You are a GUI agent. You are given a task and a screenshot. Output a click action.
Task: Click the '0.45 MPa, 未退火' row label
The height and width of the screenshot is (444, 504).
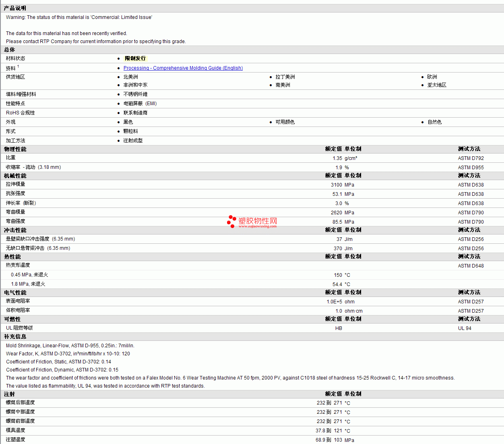29,275
